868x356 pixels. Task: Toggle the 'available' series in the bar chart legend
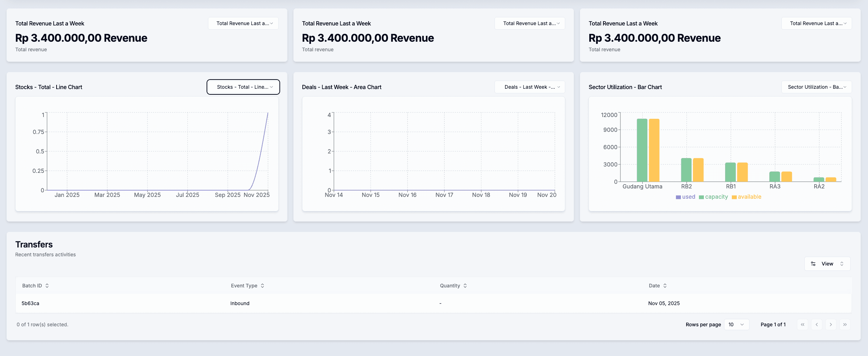746,197
